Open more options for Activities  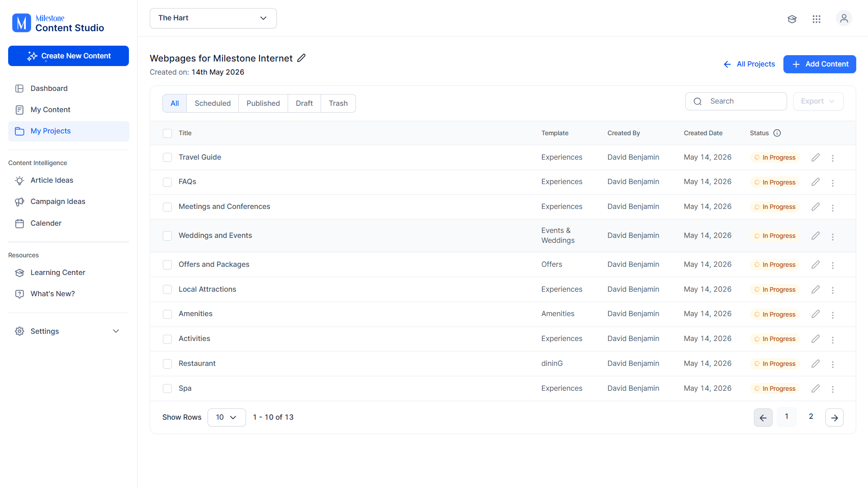833,340
